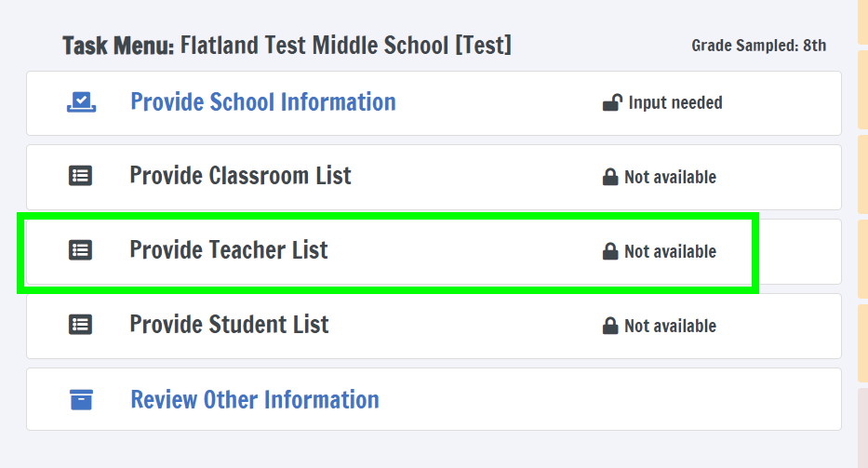Select the Provide Classroom List task
The width and height of the screenshot is (868, 468).
point(240,176)
